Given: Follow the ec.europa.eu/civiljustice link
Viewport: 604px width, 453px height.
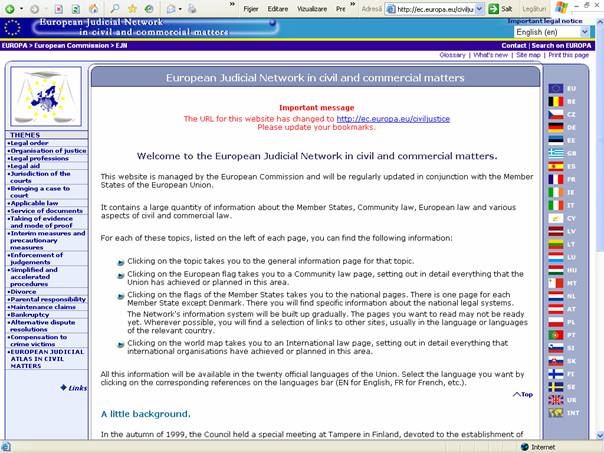Looking at the screenshot, I should [x=393, y=119].
